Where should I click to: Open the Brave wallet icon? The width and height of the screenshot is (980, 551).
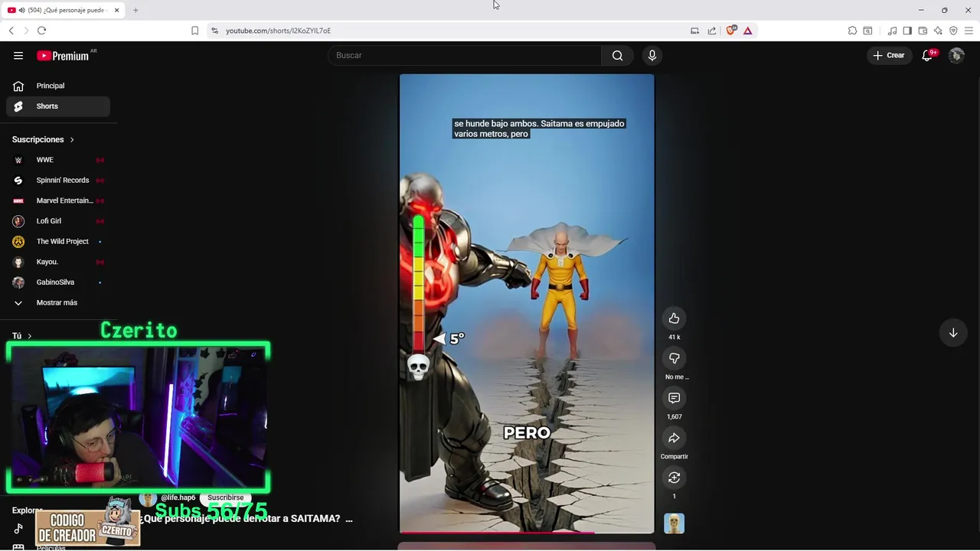click(923, 31)
